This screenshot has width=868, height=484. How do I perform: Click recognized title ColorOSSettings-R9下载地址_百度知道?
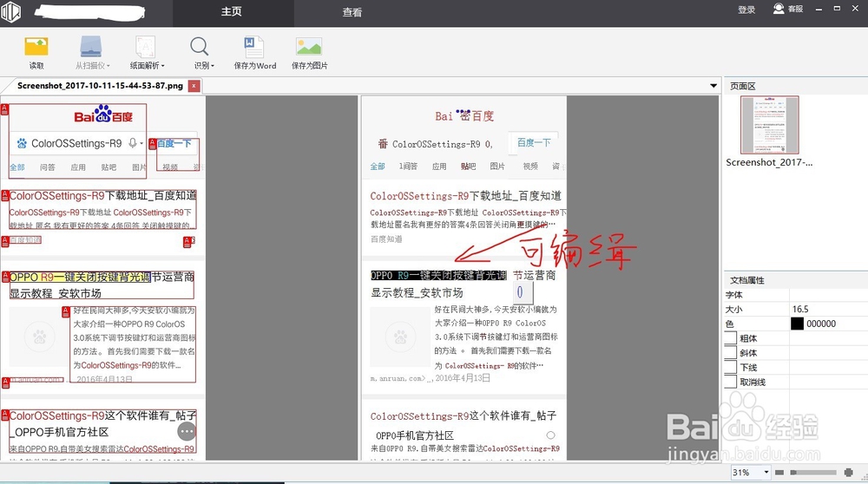coord(465,196)
